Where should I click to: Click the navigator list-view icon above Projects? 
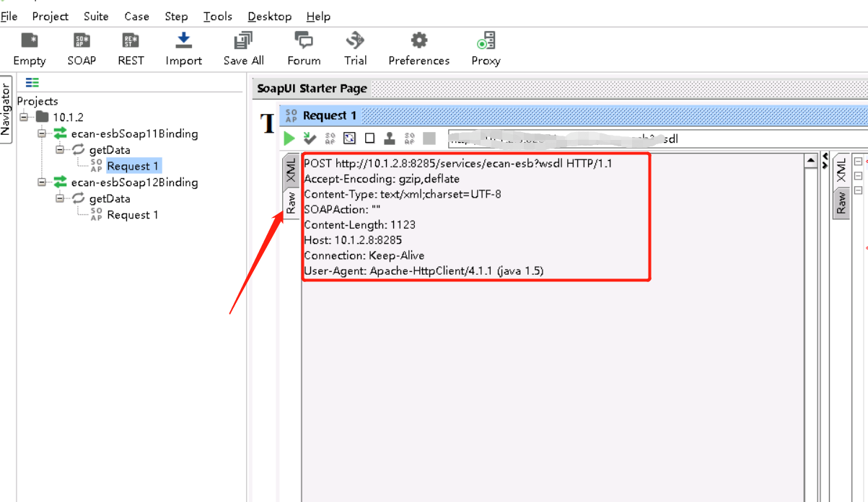pos(32,83)
